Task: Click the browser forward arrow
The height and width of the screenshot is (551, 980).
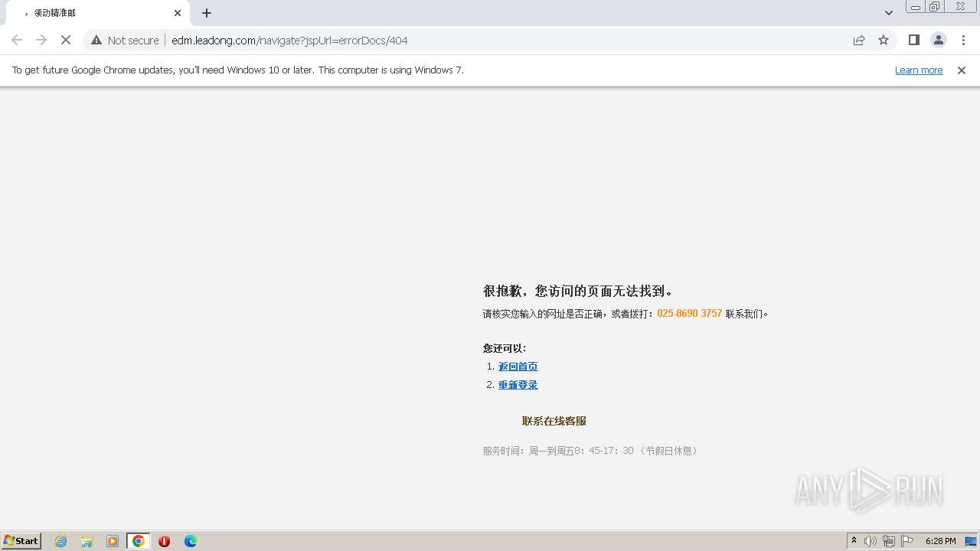Action: [x=41, y=40]
